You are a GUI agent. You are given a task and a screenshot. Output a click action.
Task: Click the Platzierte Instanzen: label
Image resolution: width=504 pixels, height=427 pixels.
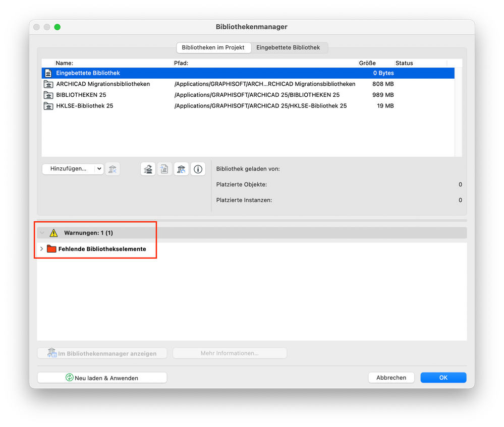pos(244,200)
